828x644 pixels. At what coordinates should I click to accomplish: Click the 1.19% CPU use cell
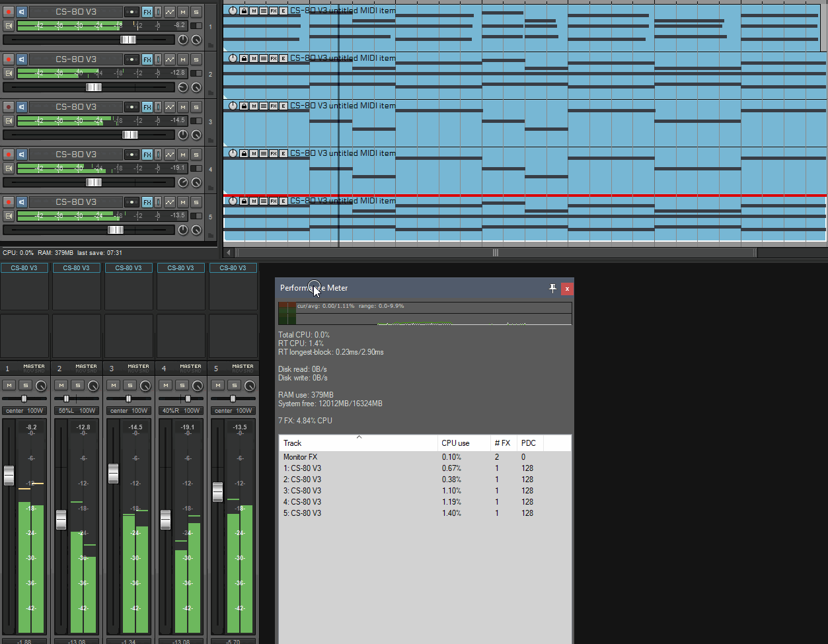(451, 502)
